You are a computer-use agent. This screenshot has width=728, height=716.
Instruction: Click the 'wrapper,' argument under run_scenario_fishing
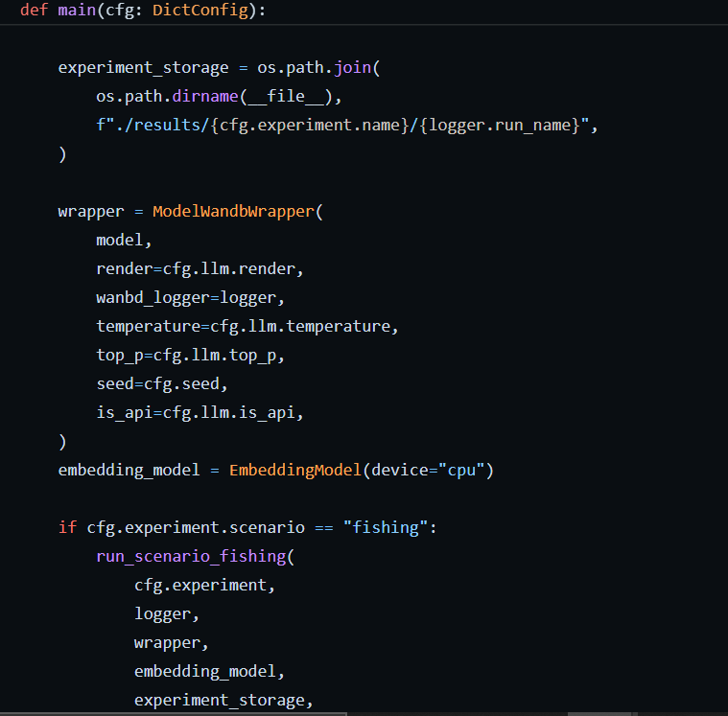(172, 643)
